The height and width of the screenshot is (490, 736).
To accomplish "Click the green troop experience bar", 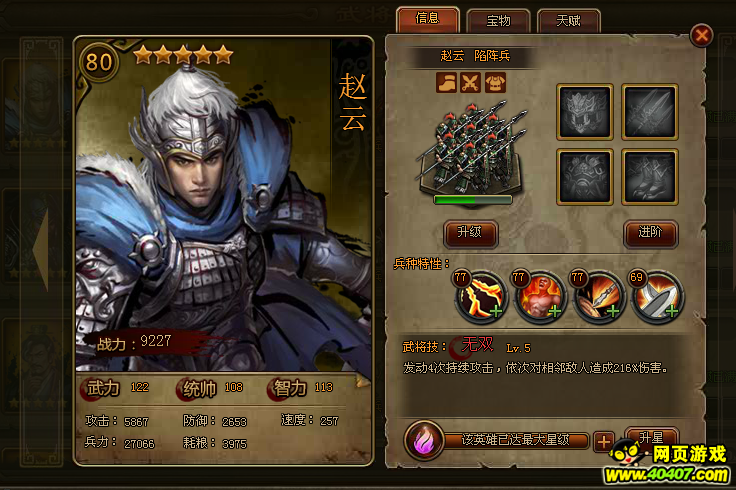I will (473, 200).
